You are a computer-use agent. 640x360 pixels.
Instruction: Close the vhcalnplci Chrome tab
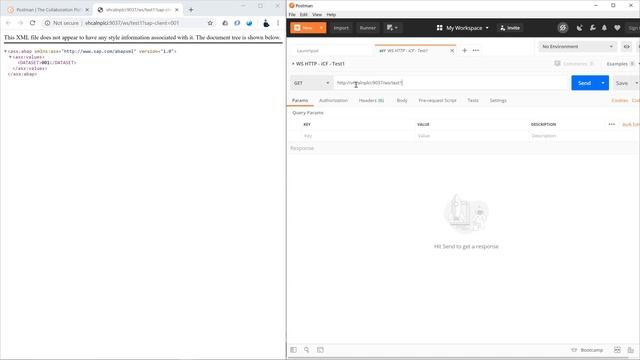point(177,10)
